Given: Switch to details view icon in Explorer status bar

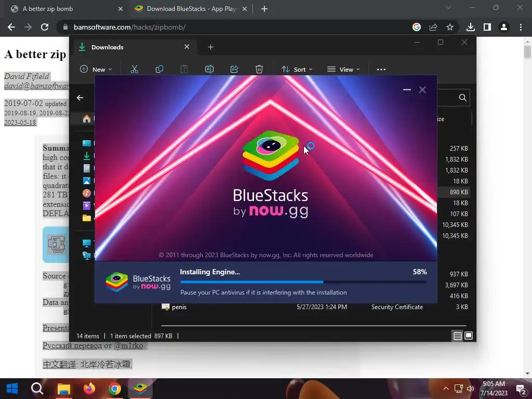Looking at the screenshot, I should click(457, 336).
